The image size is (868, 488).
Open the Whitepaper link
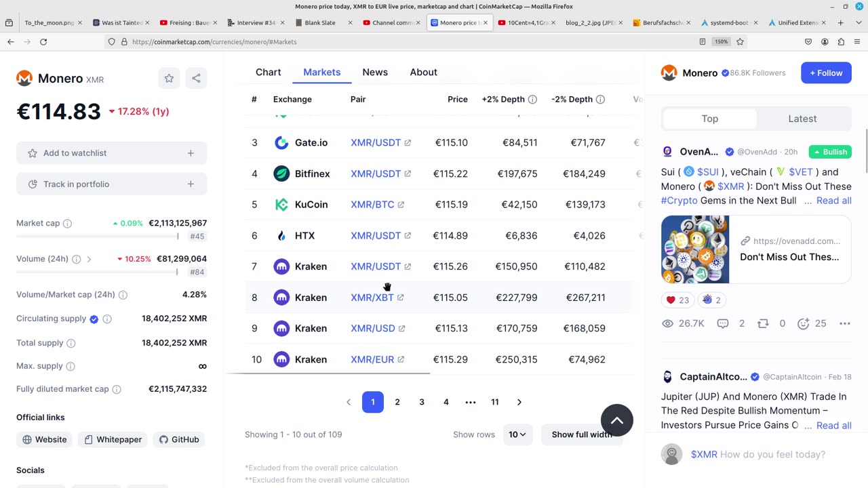(113, 439)
